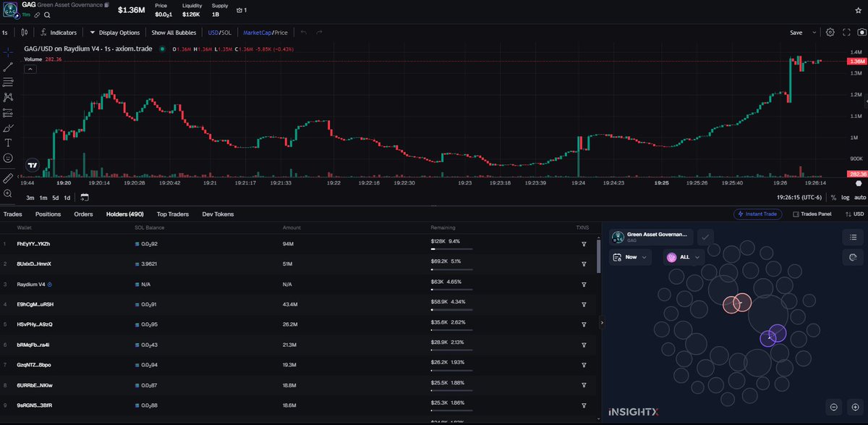Zoom out of the InsightX bubble map
The width and height of the screenshot is (868, 425).
834,408
